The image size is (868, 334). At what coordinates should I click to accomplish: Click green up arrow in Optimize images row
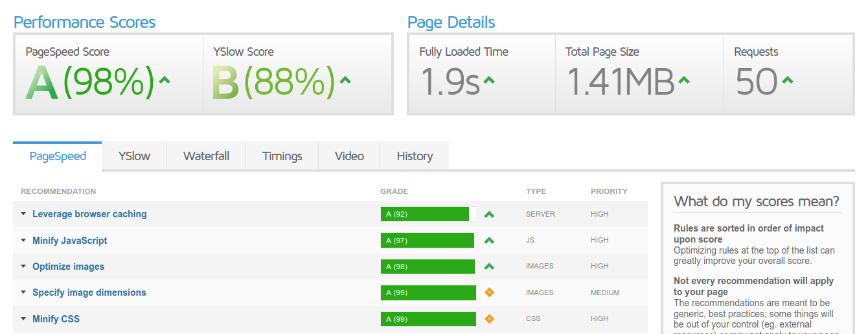point(489,267)
